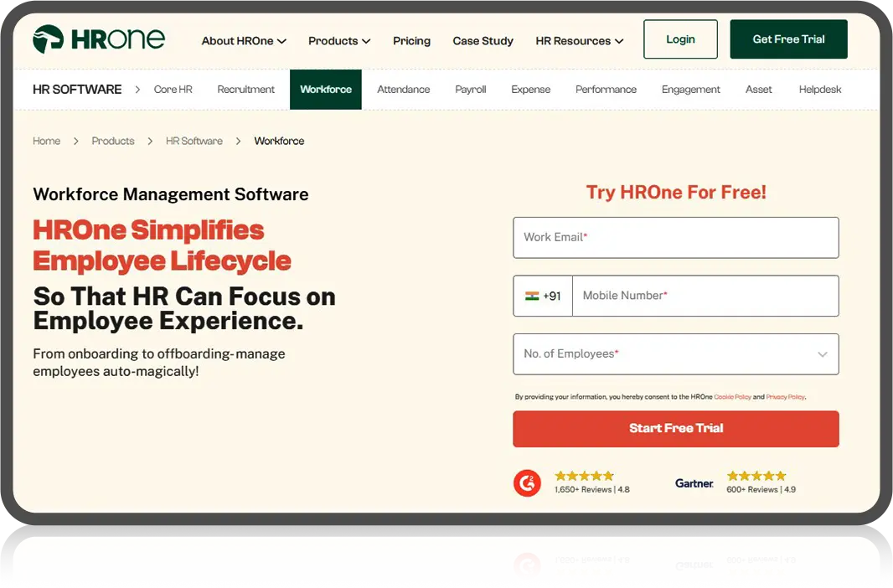Click the Start Free Trial button
Image resolution: width=893 pixels, height=588 pixels.
(x=675, y=428)
